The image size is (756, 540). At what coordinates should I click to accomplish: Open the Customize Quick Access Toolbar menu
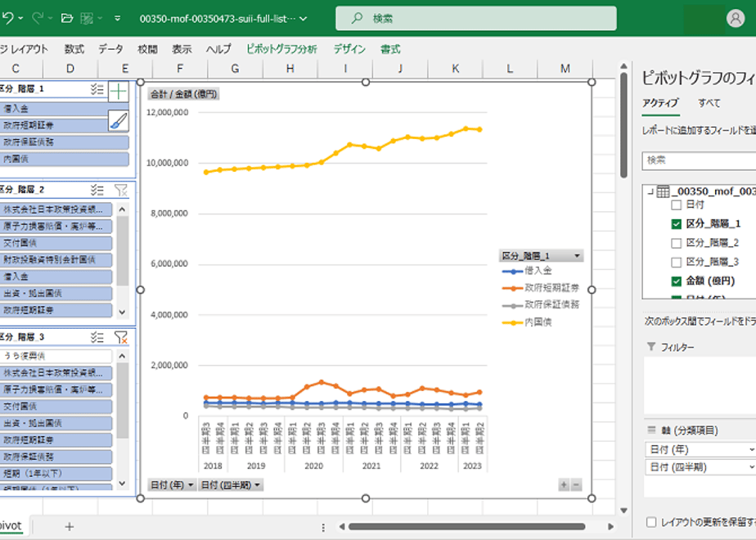[118, 18]
